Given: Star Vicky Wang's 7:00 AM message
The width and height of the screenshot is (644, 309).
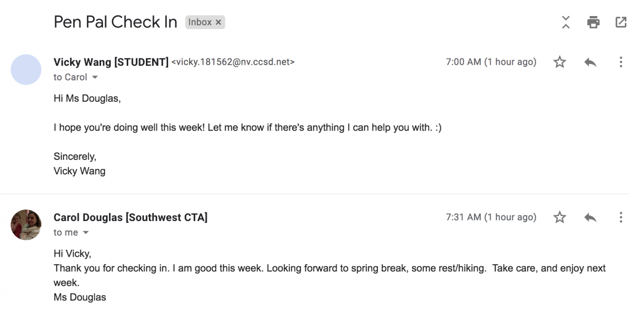Looking at the screenshot, I should click(559, 62).
